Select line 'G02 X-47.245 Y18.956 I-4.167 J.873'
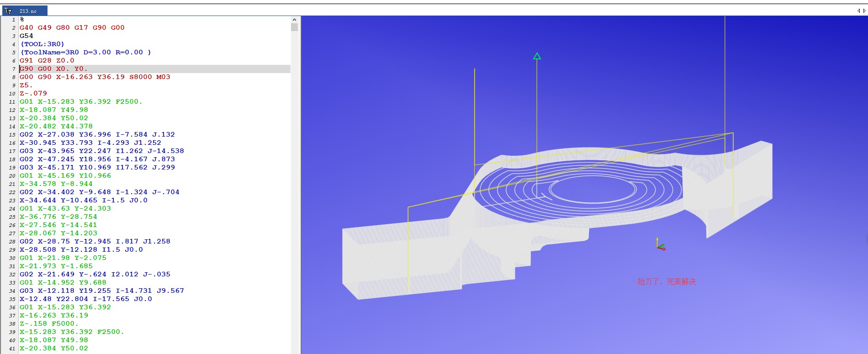This screenshot has height=354, width=868. [97, 159]
